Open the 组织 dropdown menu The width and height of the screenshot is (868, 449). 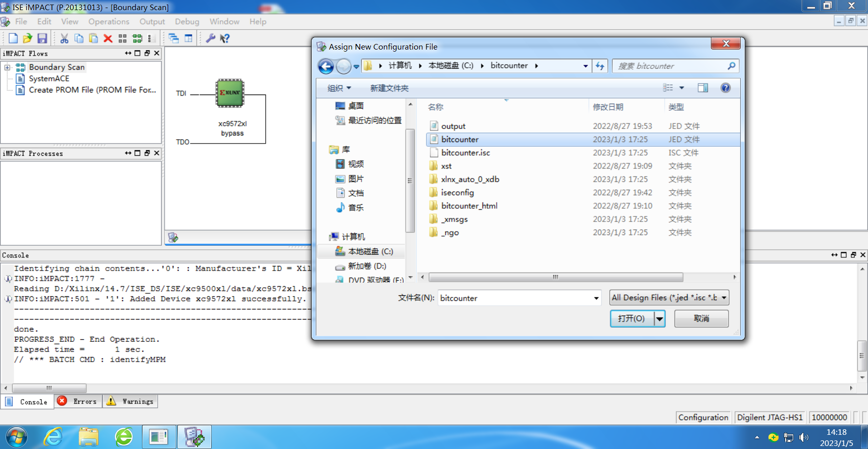[339, 88]
